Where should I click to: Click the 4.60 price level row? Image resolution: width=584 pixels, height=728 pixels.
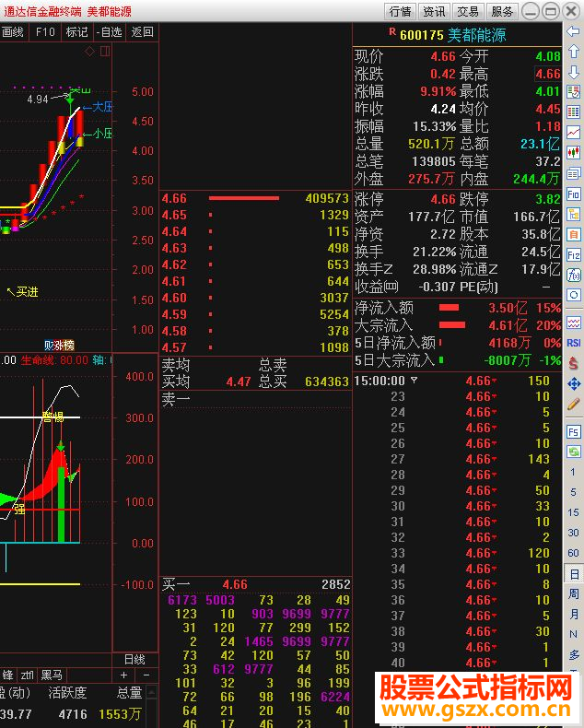255,298
